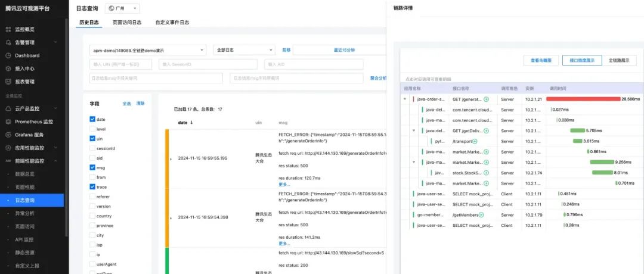Click plus icon in the 0.861ms market.Marke row
Screen dimensions: 644x274
coord(486,152)
